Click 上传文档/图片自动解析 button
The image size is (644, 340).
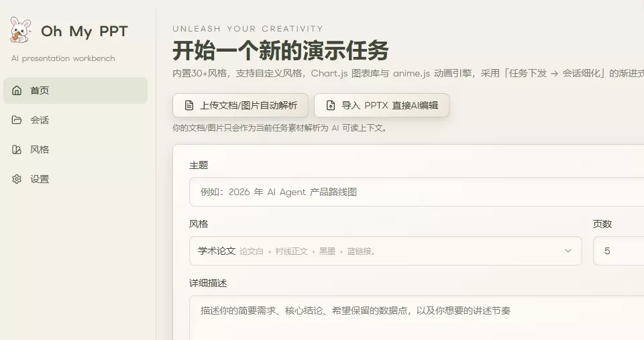tap(240, 105)
